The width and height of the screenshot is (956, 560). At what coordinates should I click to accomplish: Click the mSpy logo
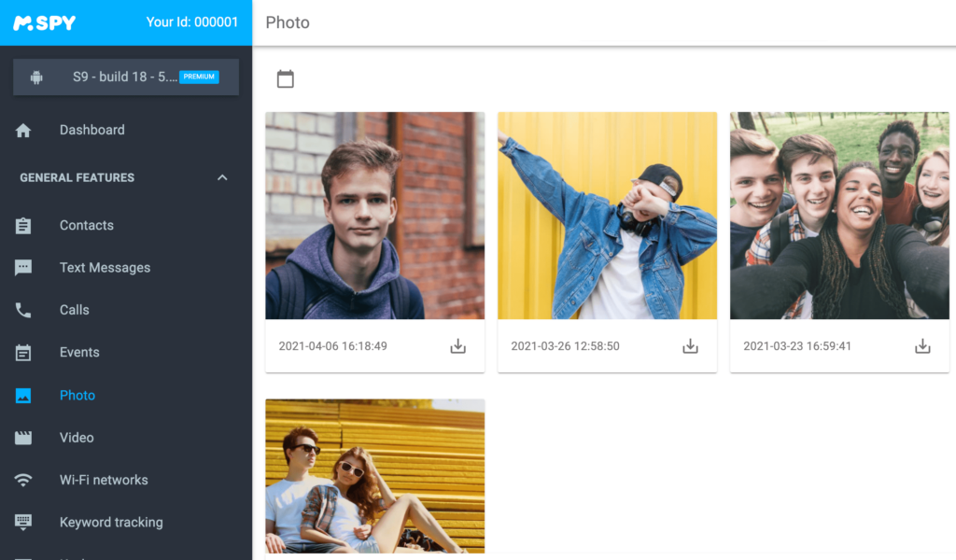[x=45, y=23]
